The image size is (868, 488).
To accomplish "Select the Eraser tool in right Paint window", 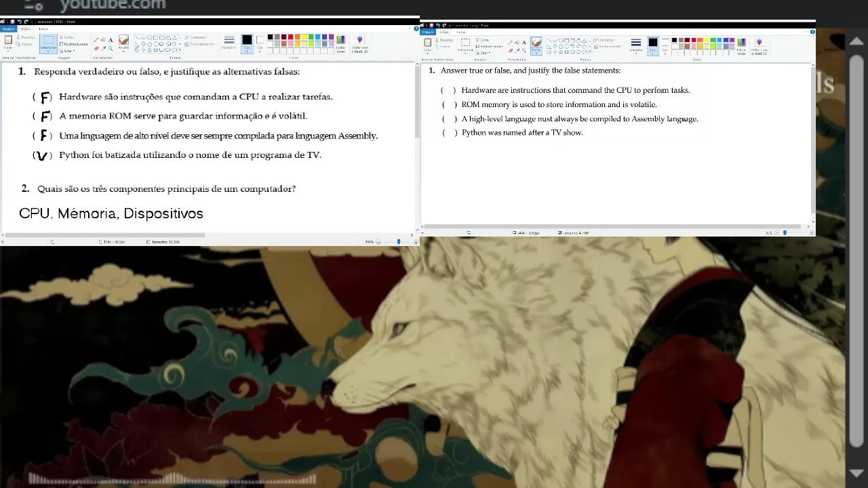I will [x=510, y=50].
